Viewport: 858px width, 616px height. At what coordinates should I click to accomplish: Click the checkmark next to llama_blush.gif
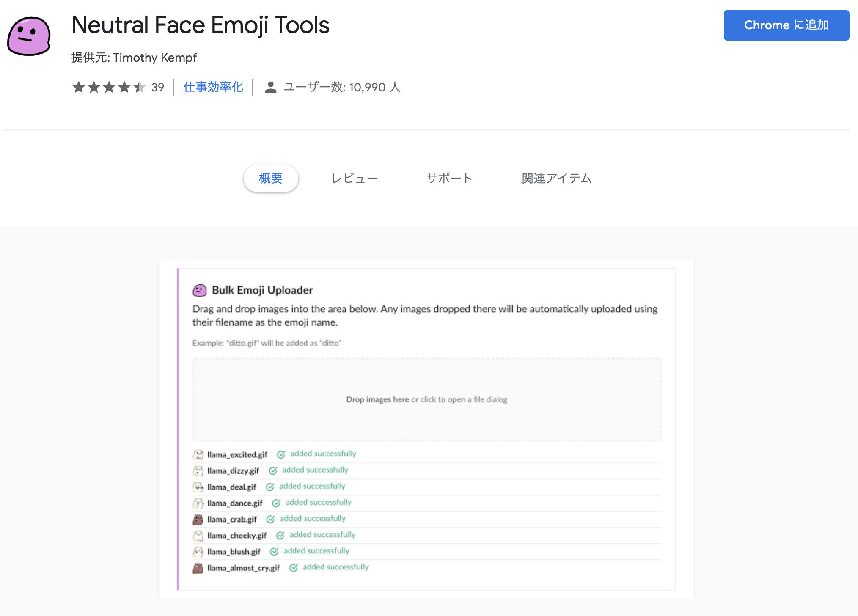[274, 551]
